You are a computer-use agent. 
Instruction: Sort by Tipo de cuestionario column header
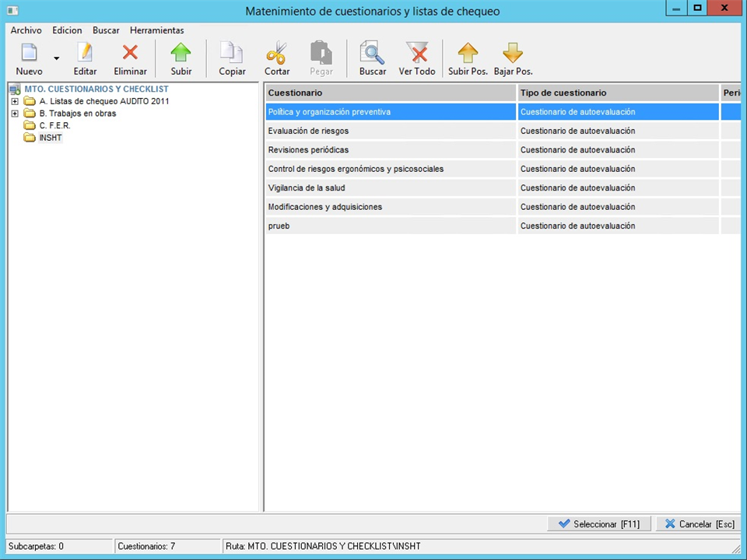pos(618,93)
